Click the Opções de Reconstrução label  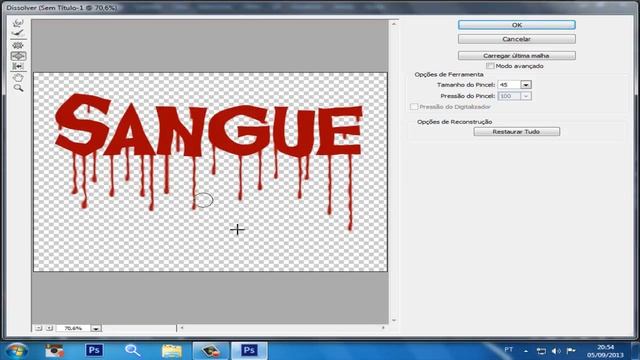[x=454, y=122]
